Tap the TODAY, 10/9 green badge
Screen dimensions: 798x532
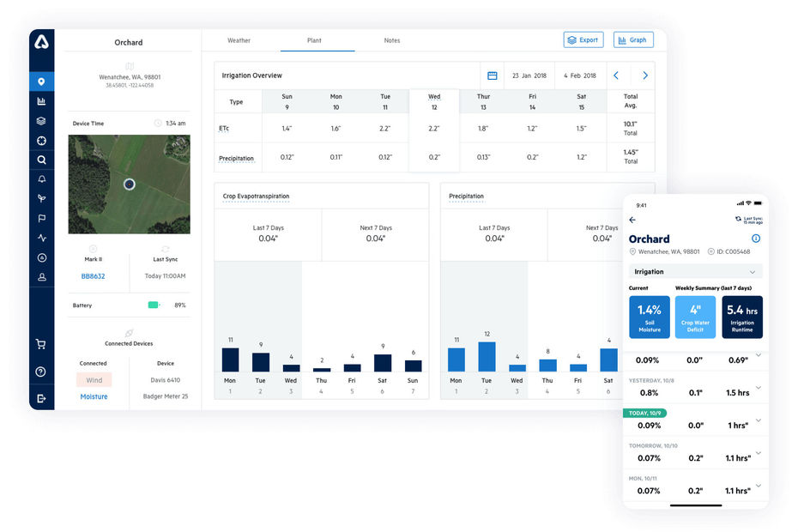(644, 413)
